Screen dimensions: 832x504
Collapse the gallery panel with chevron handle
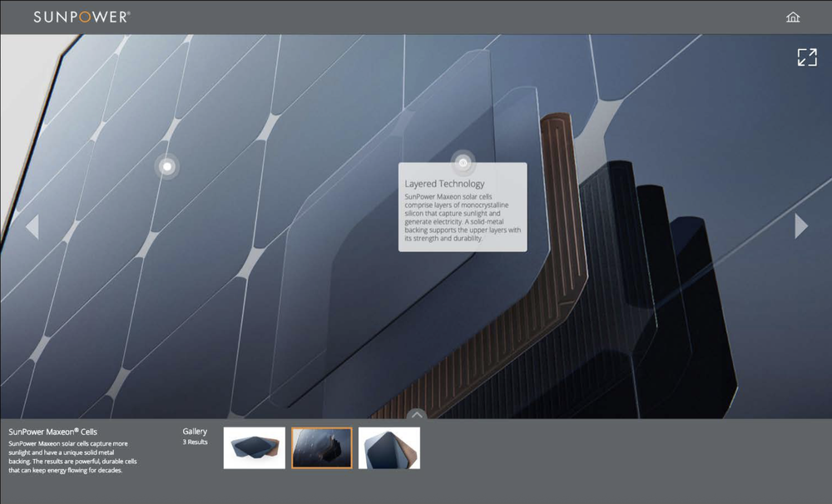pos(417,414)
